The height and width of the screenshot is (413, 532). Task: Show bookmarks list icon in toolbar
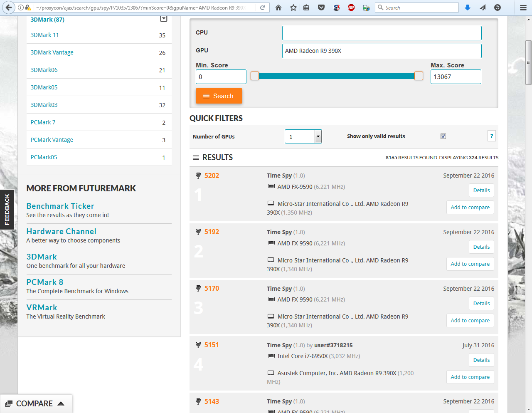306,7
